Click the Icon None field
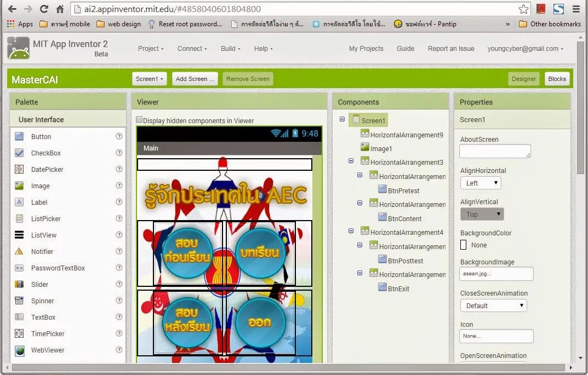The image size is (588, 375). 496,336
